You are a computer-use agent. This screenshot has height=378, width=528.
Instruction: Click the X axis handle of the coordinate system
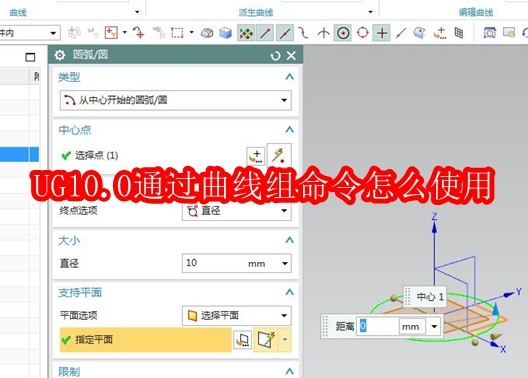(x=495, y=344)
